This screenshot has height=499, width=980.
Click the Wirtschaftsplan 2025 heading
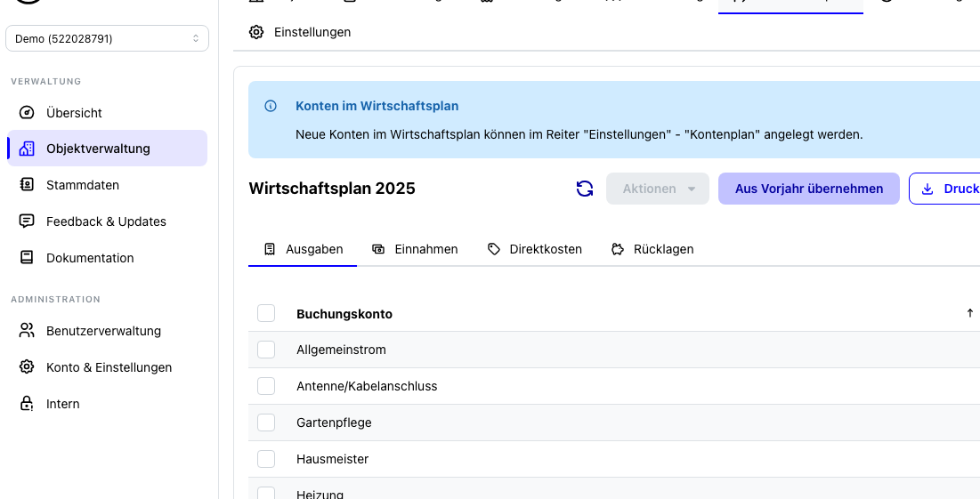pos(332,189)
